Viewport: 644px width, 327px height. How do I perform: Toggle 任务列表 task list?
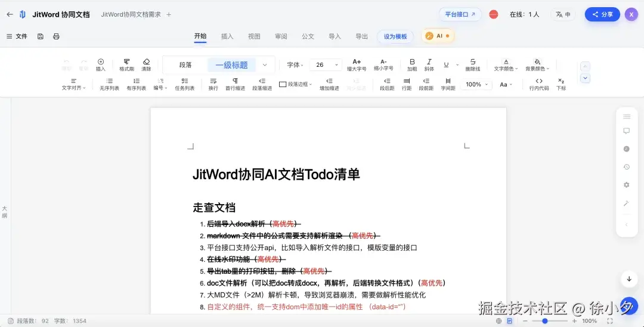(185, 84)
